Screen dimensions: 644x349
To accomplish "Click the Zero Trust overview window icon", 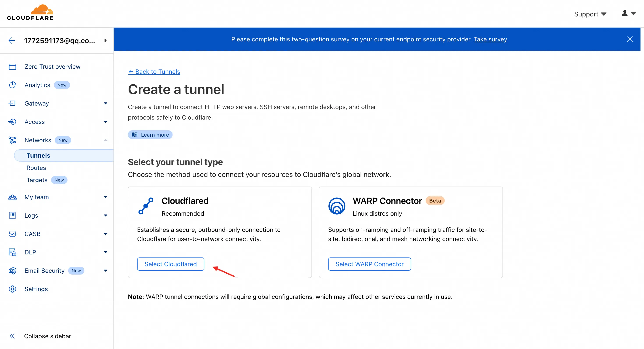I will click(12, 67).
